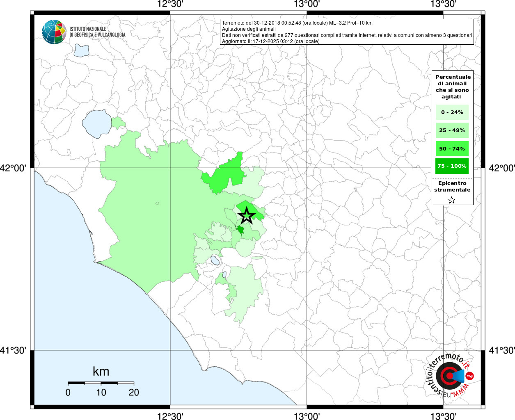The image size is (515, 420).
Task: Click the bottom 13°00' longitude label
Action: point(307,415)
